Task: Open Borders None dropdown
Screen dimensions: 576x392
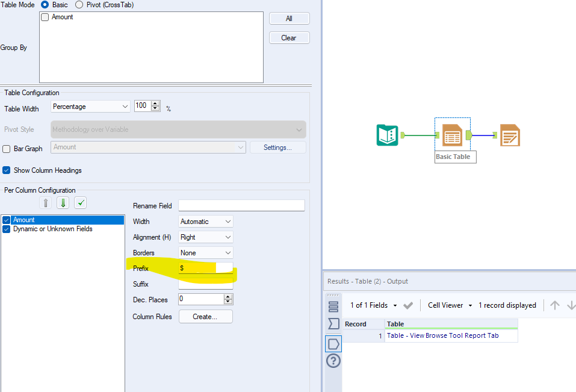Action: tap(206, 253)
